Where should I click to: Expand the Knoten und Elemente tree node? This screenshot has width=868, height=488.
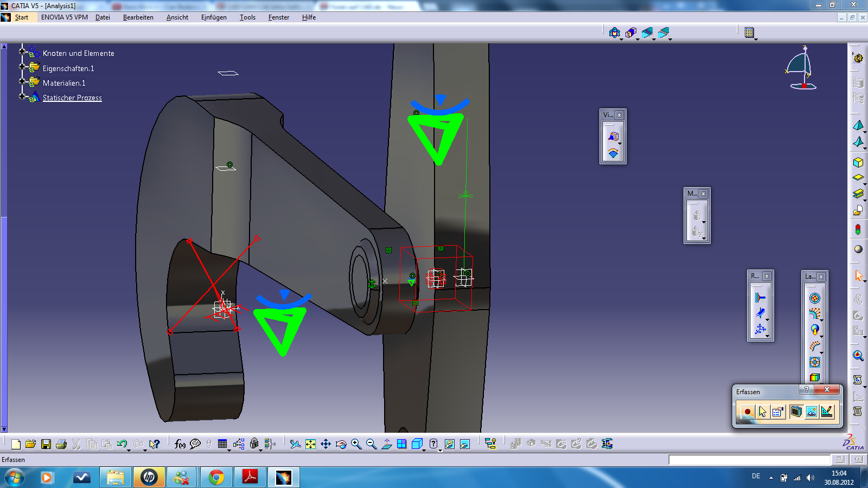point(22,52)
